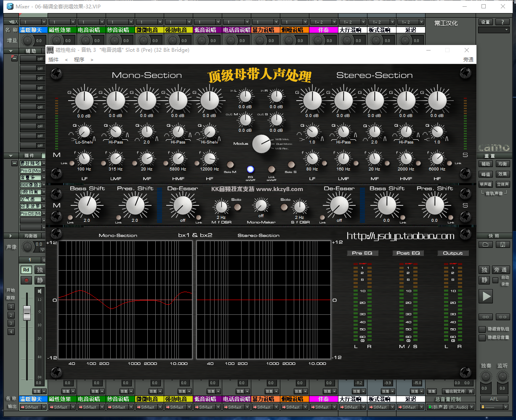Click the phase invert φ button
Image resolution: width=516 pixels, height=420 pixels.
[x=42, y=250]
